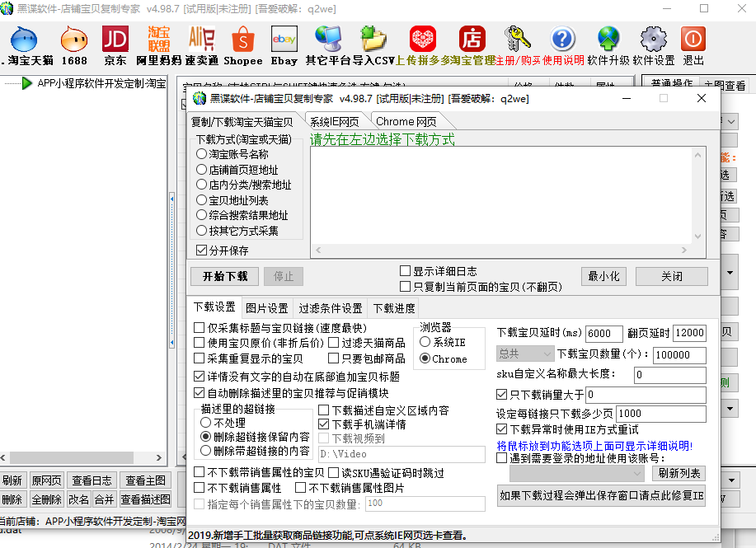Switch to Chrome网页 tab
Viewport: 756px width, 548px height.
coord(406,121)
